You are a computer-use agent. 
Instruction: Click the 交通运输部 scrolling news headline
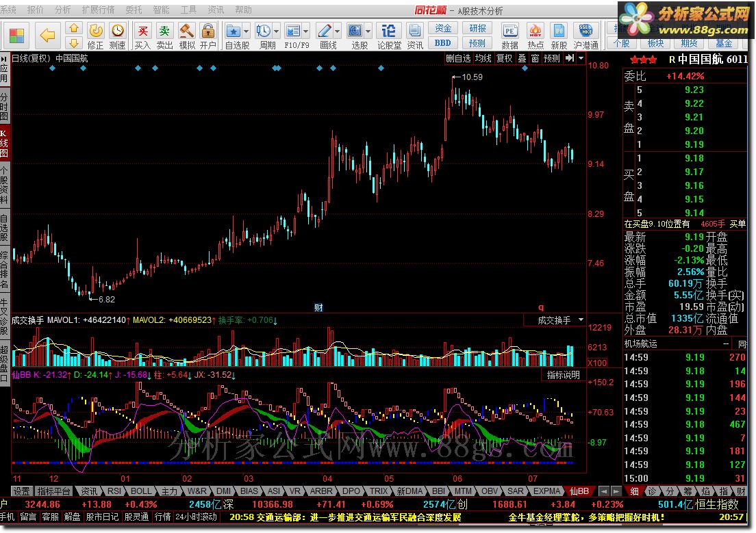[345, 517]
